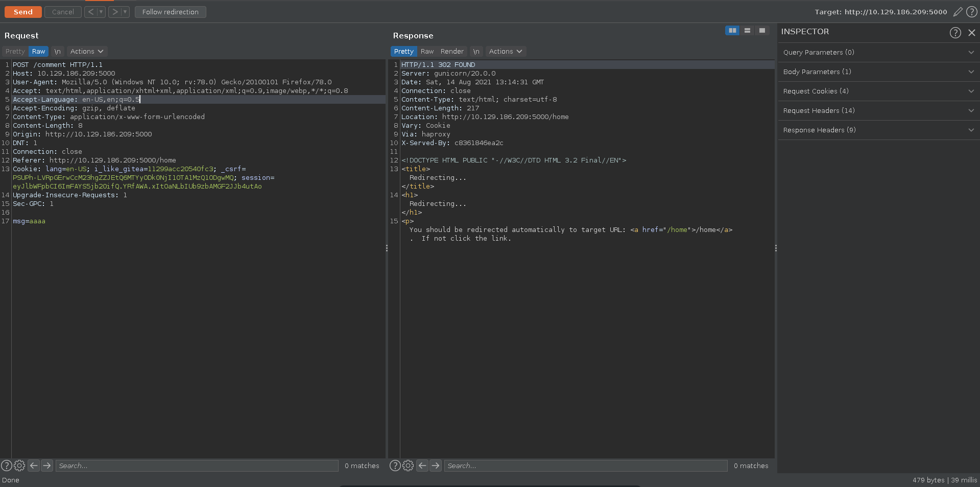Open request search settings gear icon
The height and width of the screenshot is (487, 980).
[19, 466]
